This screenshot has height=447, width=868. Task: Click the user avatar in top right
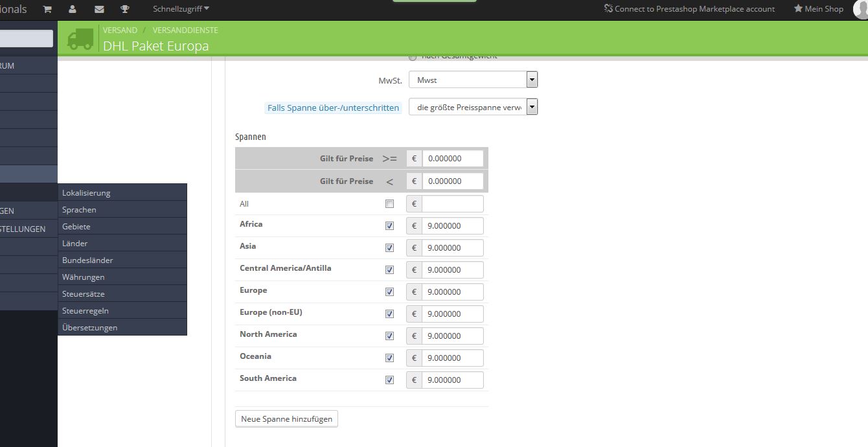click(x=861, y=9)
